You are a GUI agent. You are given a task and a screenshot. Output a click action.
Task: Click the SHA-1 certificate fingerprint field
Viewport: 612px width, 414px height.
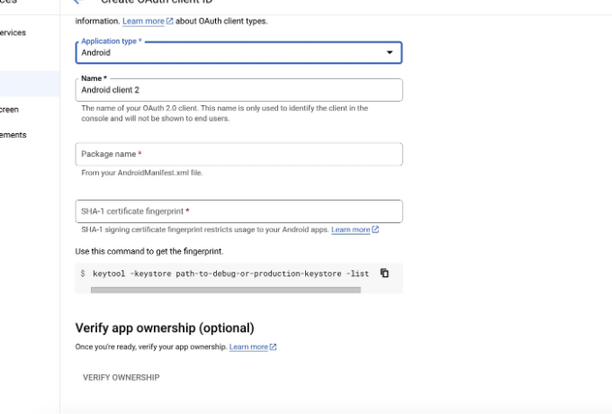(x=238, y=211)
